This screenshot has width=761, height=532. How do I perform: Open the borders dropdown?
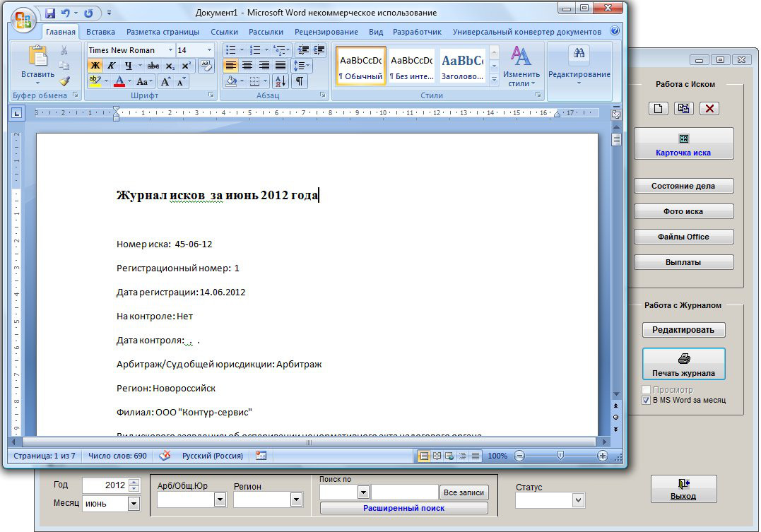click(265, 81)
